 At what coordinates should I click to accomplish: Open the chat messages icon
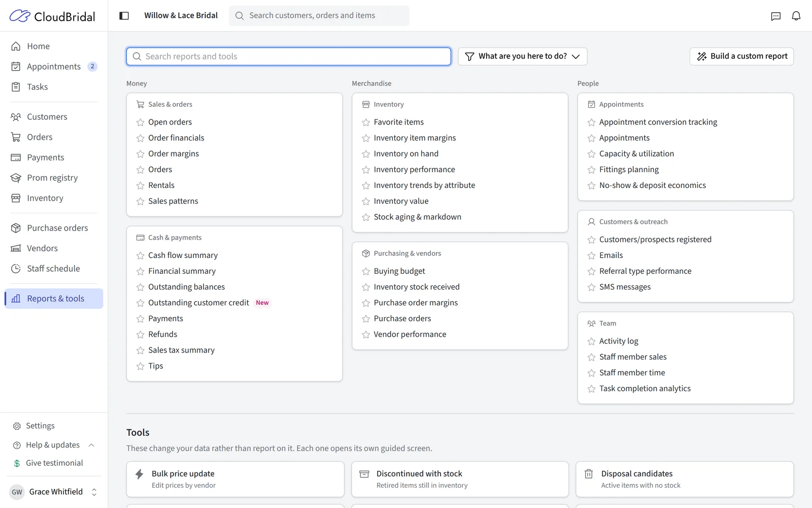[775, 16]
